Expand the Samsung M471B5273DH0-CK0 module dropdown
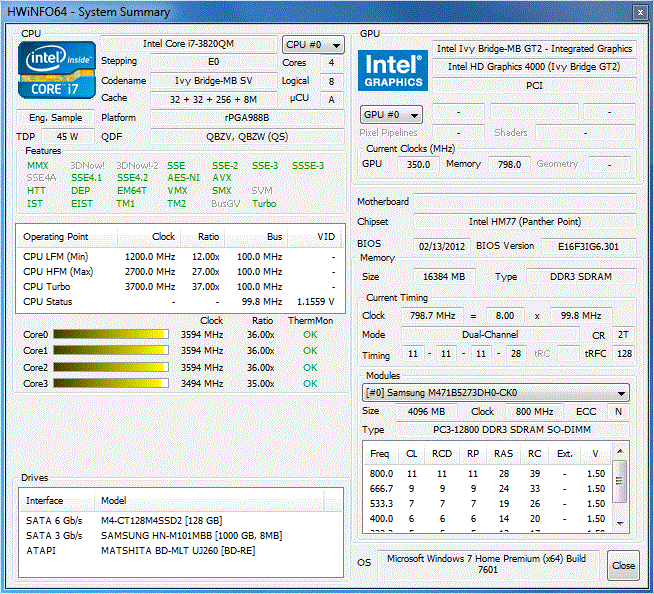Image resolution: width=654 pixels, height=594 pixels. 496,393
